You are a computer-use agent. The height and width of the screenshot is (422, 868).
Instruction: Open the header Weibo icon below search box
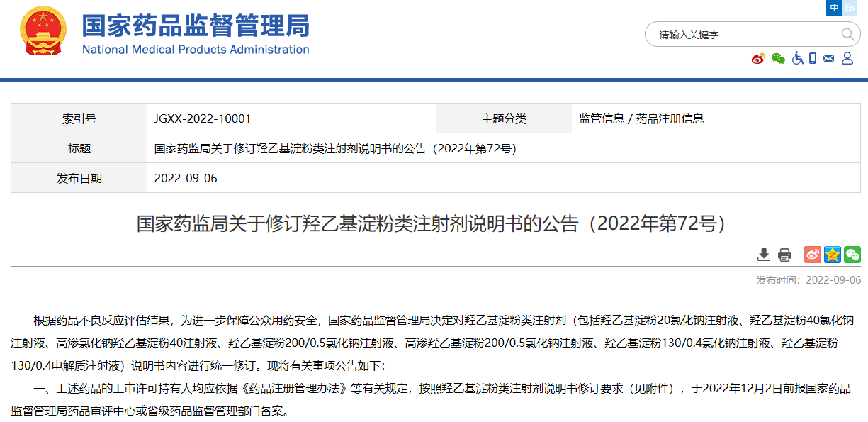click(758, 59)
